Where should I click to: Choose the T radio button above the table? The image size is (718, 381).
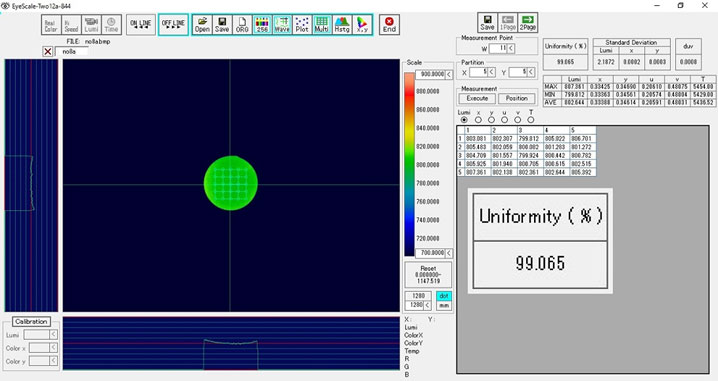(531, 120)
